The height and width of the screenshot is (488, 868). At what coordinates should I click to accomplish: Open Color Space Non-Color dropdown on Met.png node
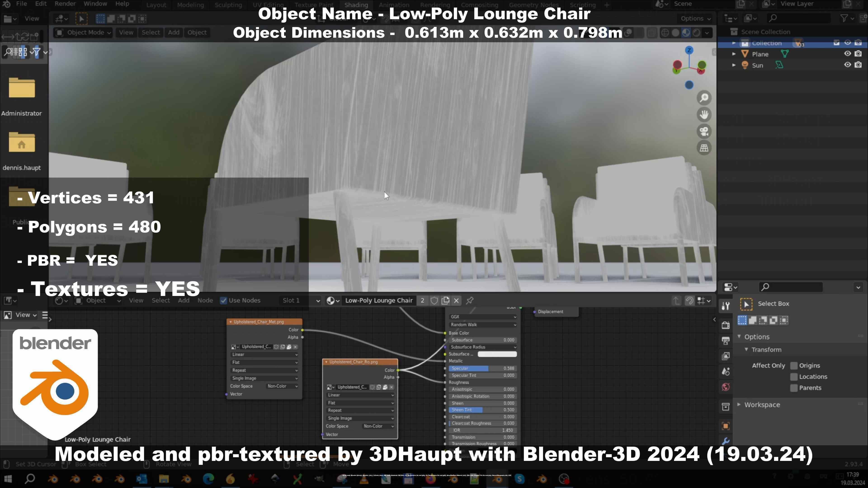(x=282, y=387)
